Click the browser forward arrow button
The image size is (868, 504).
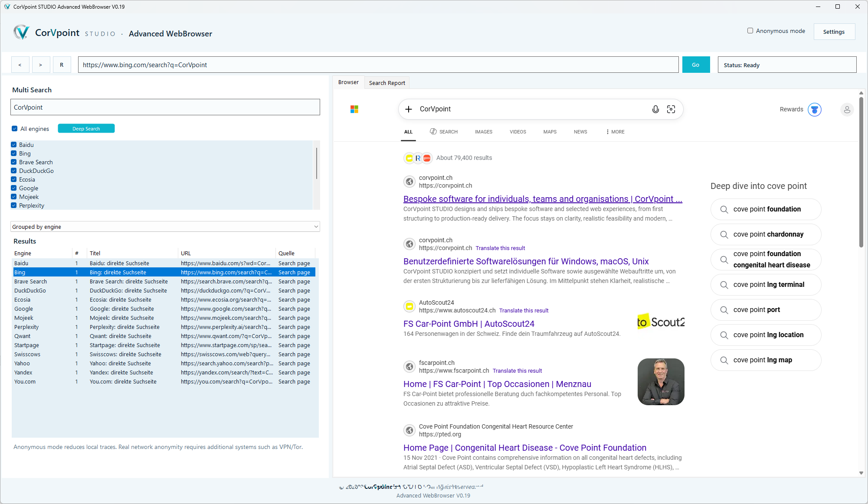coord(41,65)
